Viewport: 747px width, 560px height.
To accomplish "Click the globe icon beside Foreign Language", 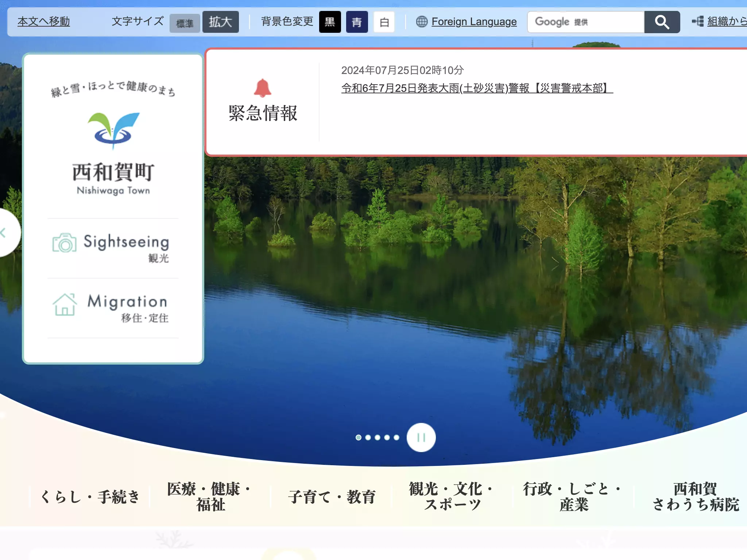I will tap(422, 22).
